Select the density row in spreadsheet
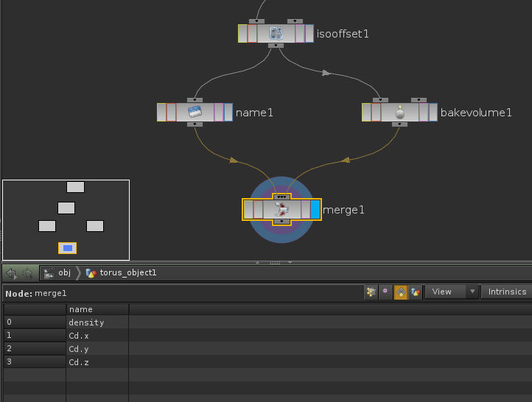 [x=86, y=322]
